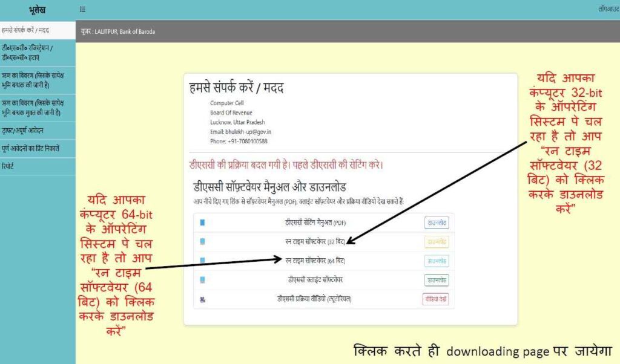This screenshot has width=620, height=364.
Task: Download the डीएससी क्लाइंट सॉफ्टवेयर
Action: coord(436,280)
